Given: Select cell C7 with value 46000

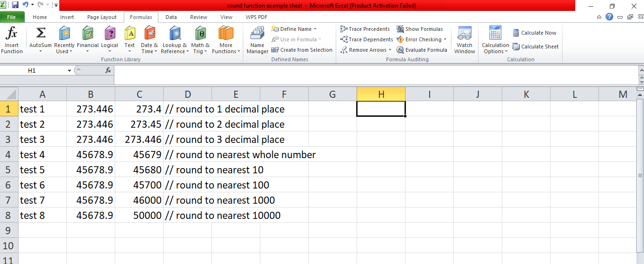Looking at the screenshot, I should tap(139, 200).
